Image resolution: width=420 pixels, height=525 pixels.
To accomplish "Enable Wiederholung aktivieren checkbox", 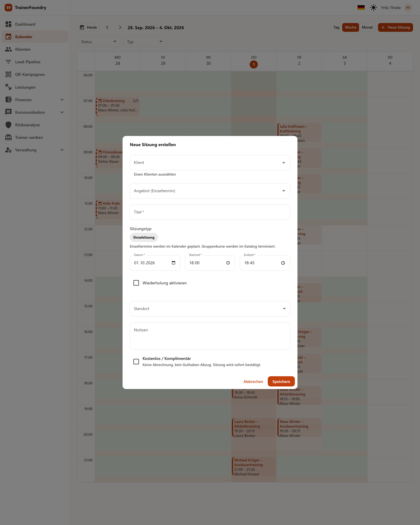I will 136,283.
